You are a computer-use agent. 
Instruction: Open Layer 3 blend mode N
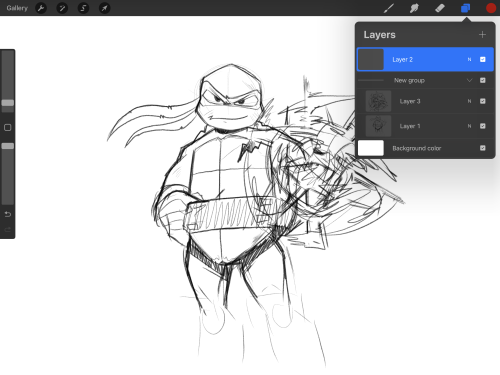coord(469,101)
